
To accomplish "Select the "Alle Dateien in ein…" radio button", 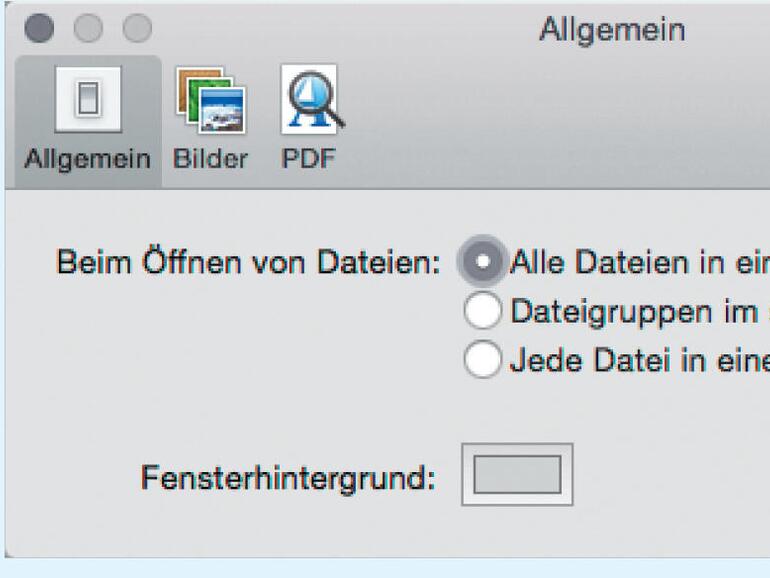I will coord(482,263).
